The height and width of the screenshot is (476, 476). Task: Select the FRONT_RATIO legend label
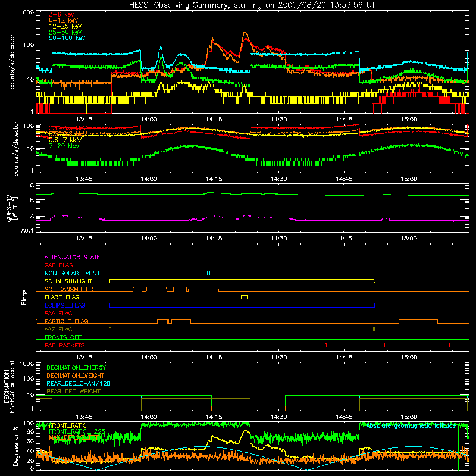coord(67,425)
